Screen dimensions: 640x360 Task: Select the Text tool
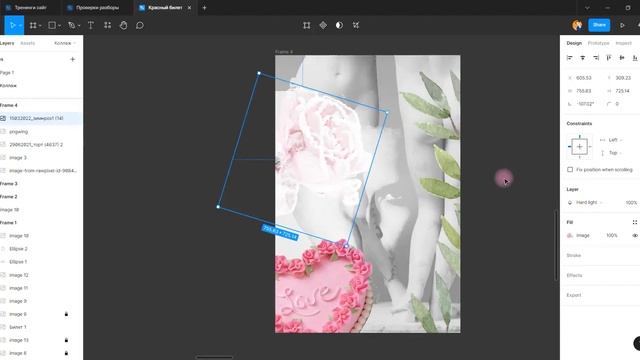coord(91,25)
